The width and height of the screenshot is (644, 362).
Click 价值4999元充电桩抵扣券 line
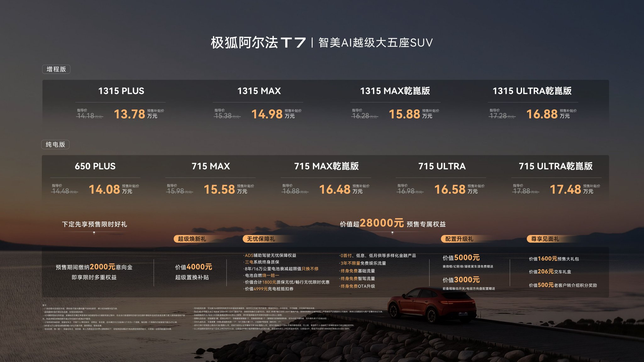tap(269, 289)
